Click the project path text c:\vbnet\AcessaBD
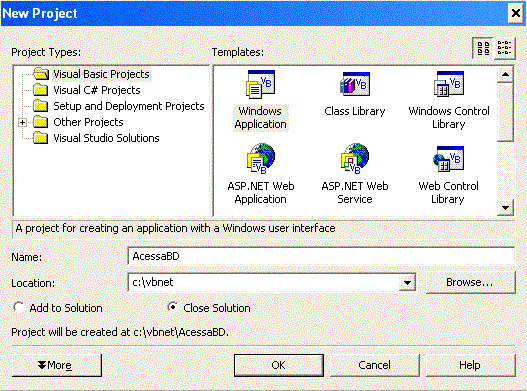Screen dimensions: 527x391 pos(181,332)
